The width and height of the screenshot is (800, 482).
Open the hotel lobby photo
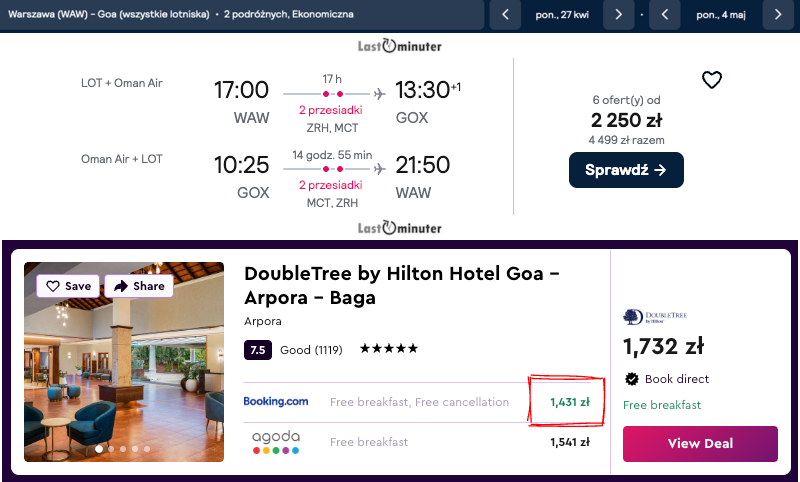pos(124,380)
